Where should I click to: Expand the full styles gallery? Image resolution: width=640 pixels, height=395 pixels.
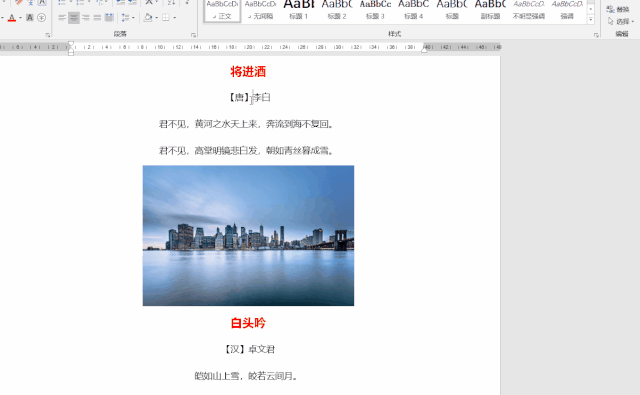[591, 19]
